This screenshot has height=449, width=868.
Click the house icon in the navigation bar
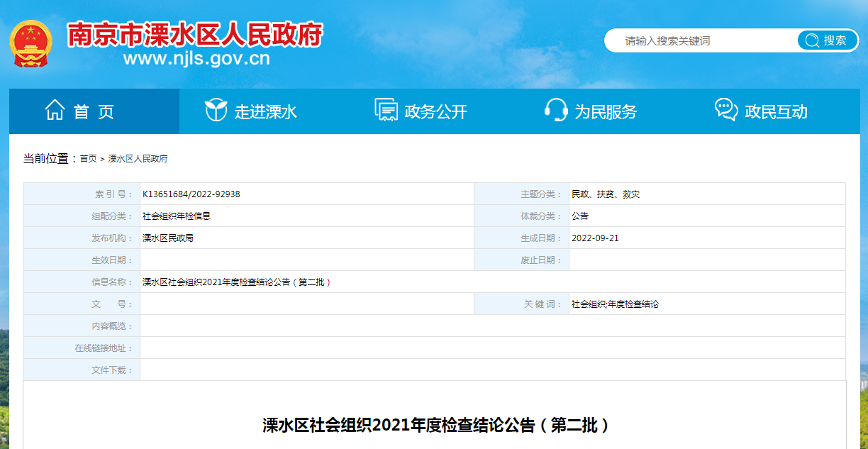pos(55,111)
